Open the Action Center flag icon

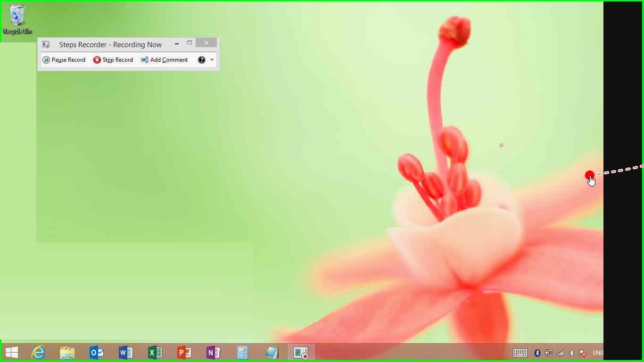(583, 353)
